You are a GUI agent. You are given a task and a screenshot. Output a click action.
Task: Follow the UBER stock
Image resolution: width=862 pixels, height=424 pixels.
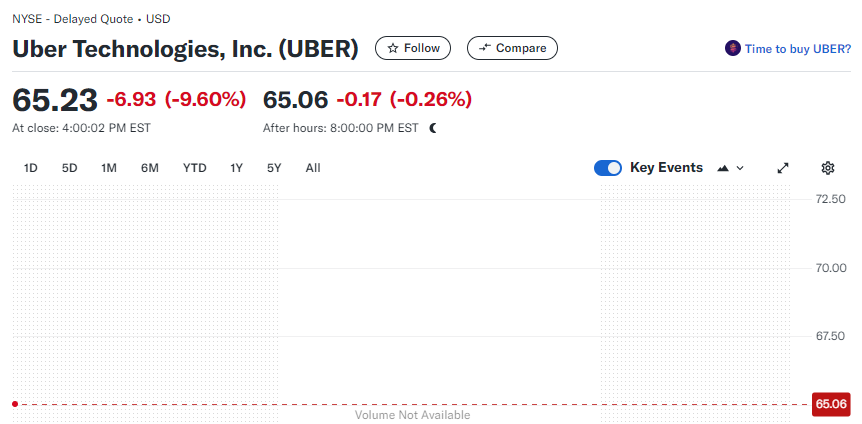(x=413, y=48)
